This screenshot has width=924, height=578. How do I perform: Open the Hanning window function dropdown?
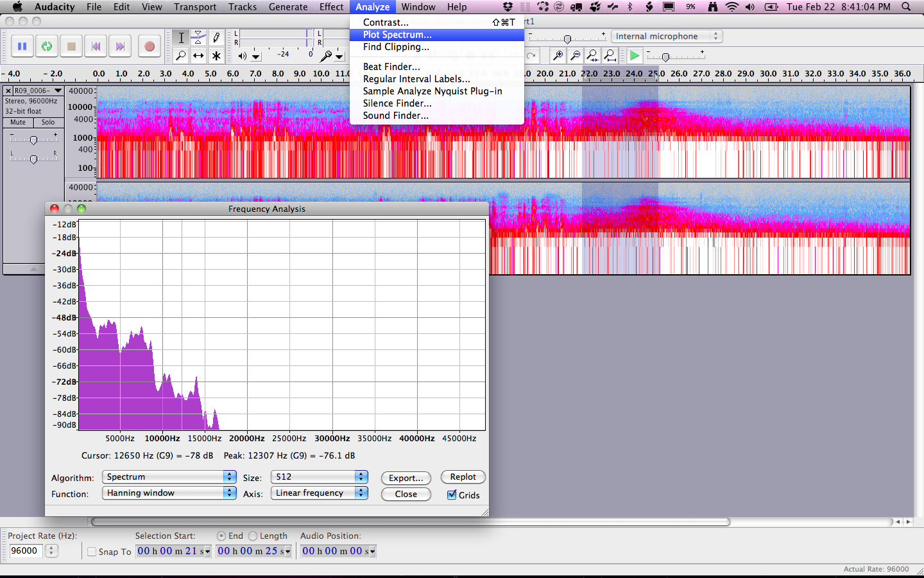(169, 493)
